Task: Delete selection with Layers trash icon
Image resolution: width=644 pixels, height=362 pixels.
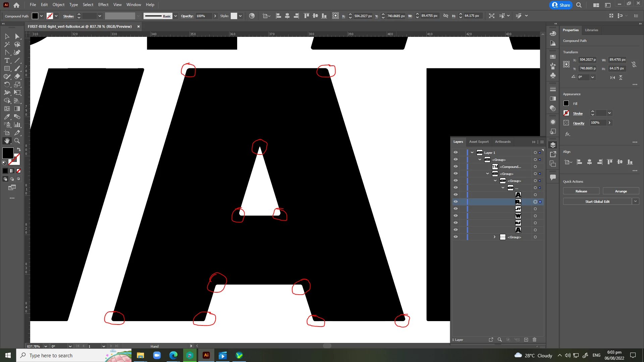Action: pyautogui.click(x=535, y=340)
